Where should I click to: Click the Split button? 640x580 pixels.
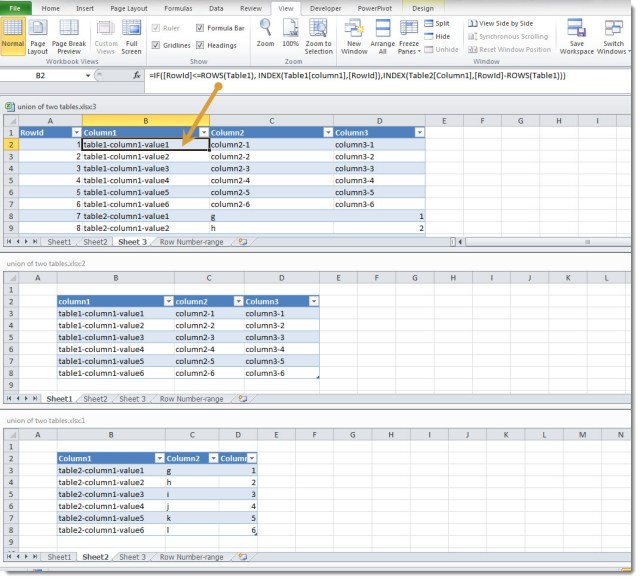[436, 23]
